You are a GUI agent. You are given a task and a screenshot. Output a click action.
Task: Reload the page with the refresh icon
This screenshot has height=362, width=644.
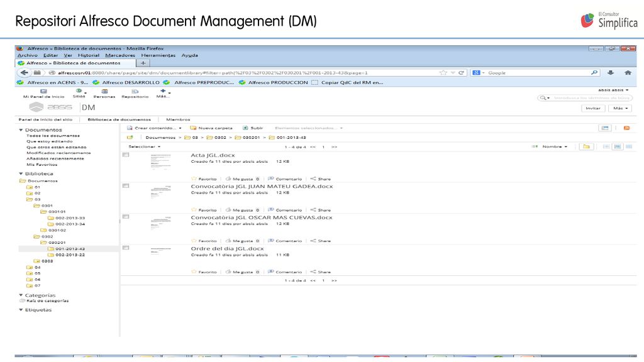coord(461,73)
